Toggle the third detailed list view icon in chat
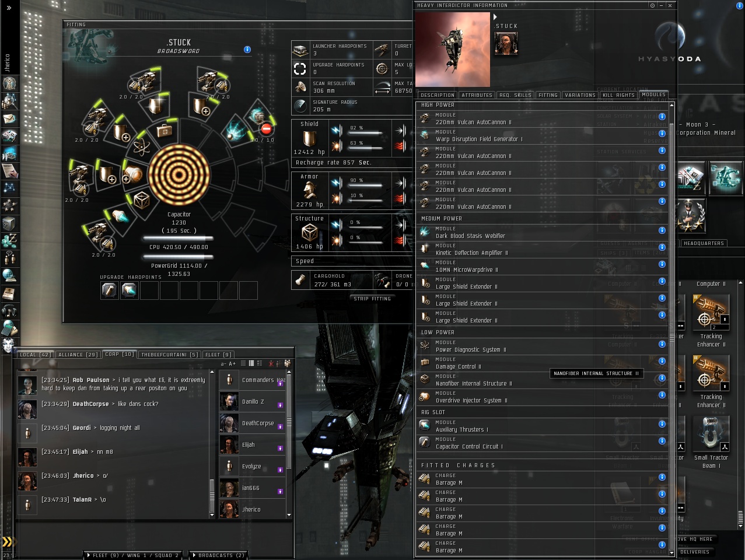Screen dimensions: 745x560 click(x=260, y=363)
